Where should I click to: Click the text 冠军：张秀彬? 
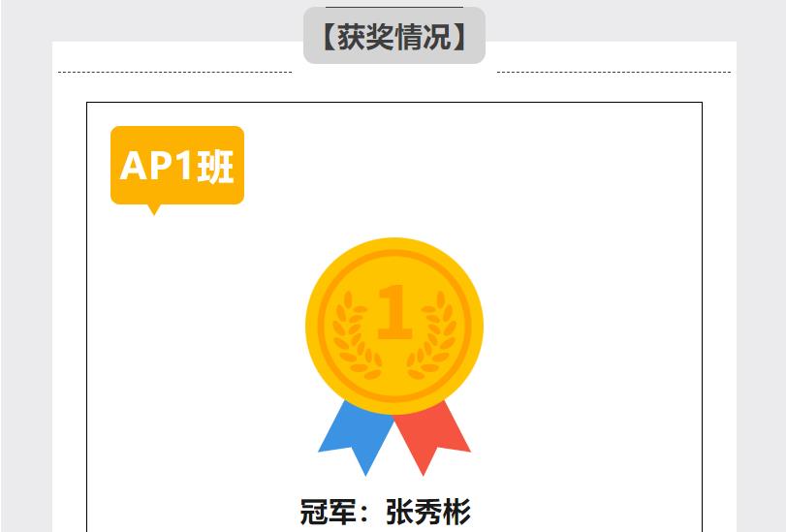pyautogui.click(x=385, y=512)
